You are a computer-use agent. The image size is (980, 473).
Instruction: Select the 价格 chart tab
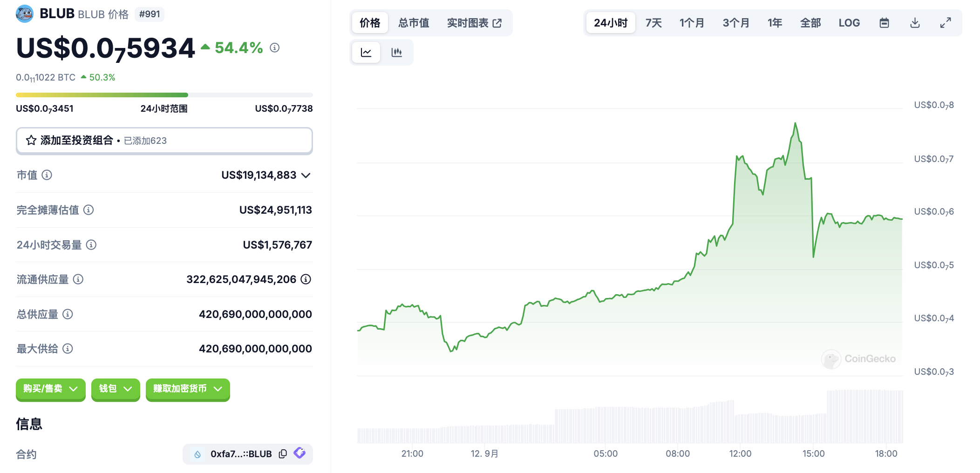(370, 23)
